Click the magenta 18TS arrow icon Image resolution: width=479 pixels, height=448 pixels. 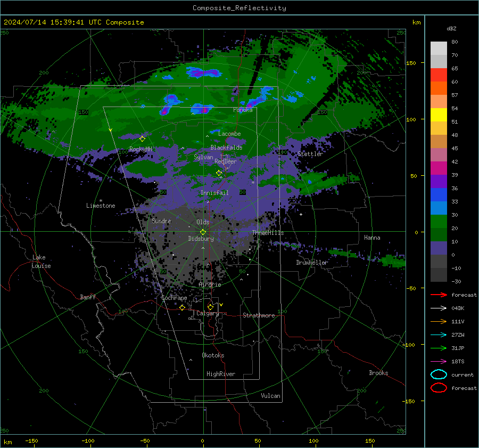pyautogui.click(x=439, y=362)
